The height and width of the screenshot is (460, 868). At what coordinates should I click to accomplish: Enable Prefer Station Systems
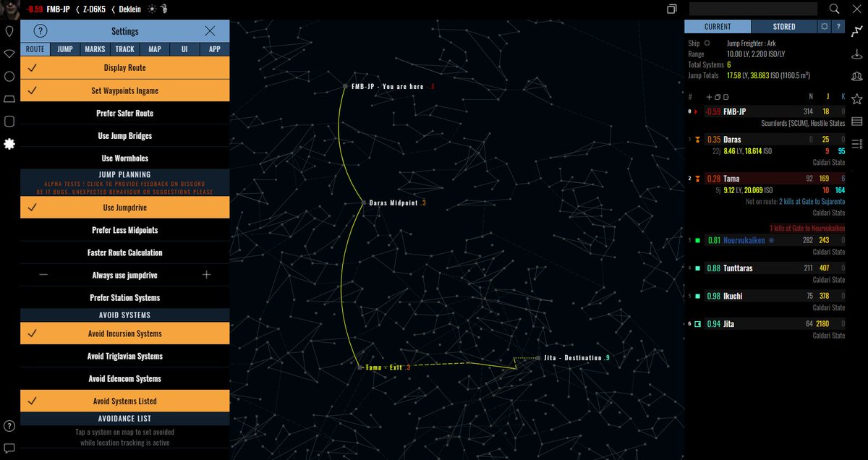[125, 297]
